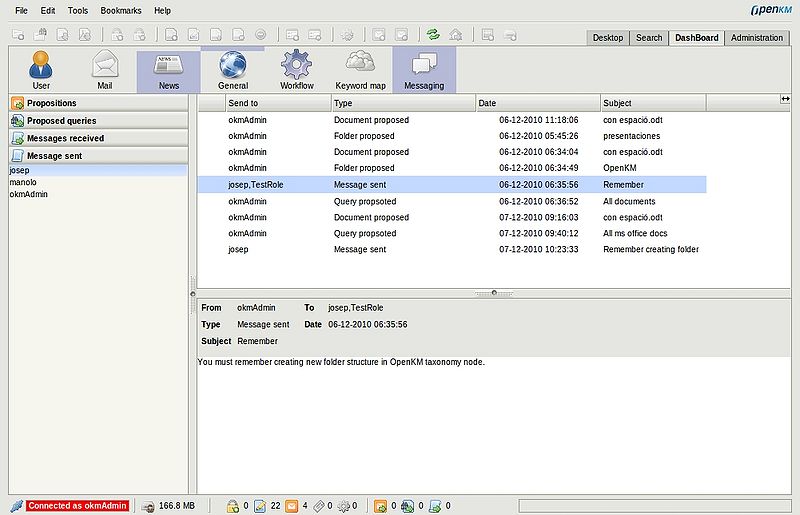800x515 pixels.
Task: Click the OpenKM logo
Action: tap(771, 10)
